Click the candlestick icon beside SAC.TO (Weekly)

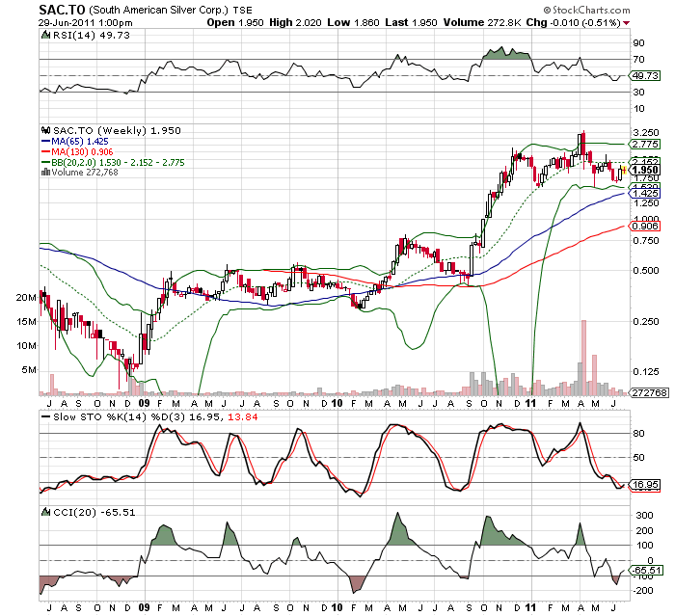point(45,130)
